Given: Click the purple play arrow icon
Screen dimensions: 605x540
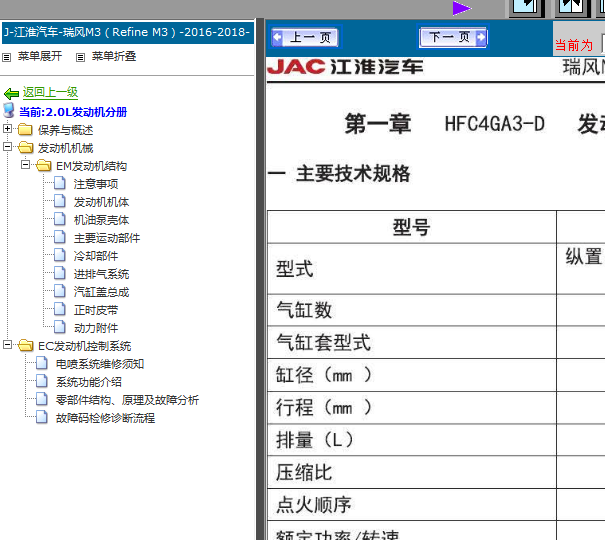Looking at the screenshot, I should pos(461,8).
